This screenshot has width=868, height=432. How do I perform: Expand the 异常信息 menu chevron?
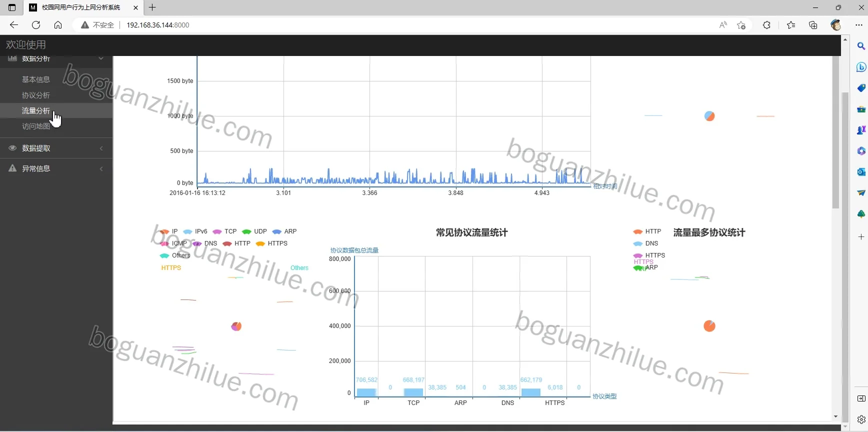[101, 168]
